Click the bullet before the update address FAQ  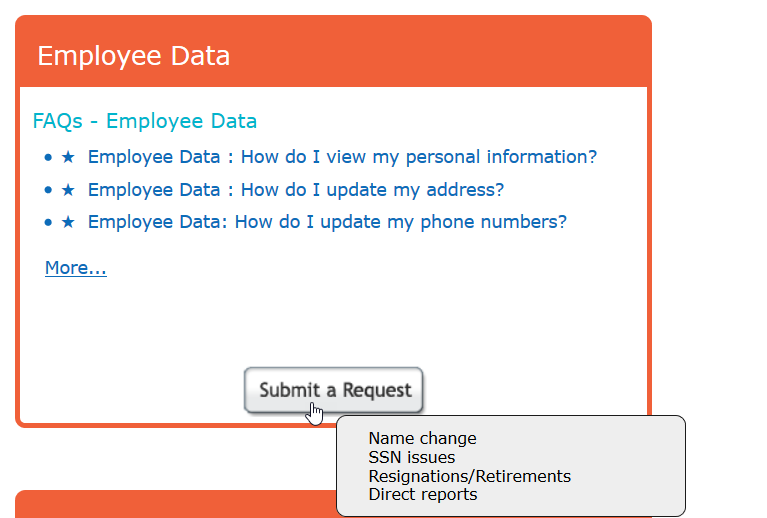[48, 190]
